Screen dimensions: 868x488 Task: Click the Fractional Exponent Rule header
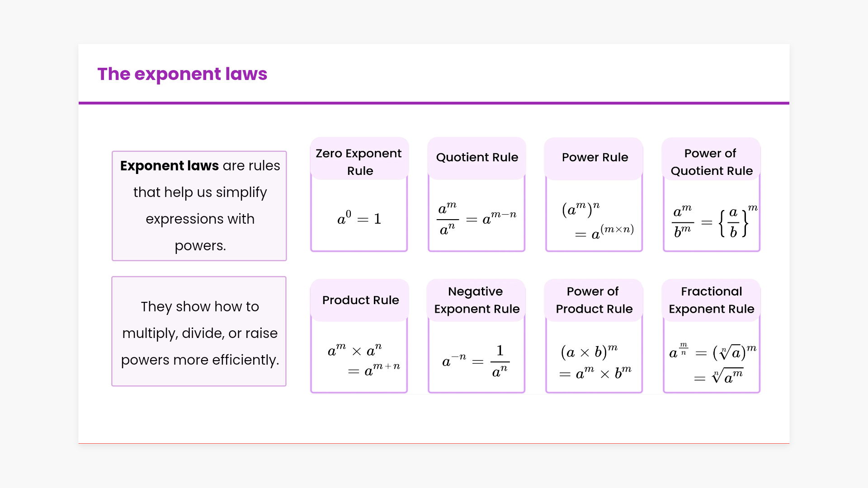(711, 300)
